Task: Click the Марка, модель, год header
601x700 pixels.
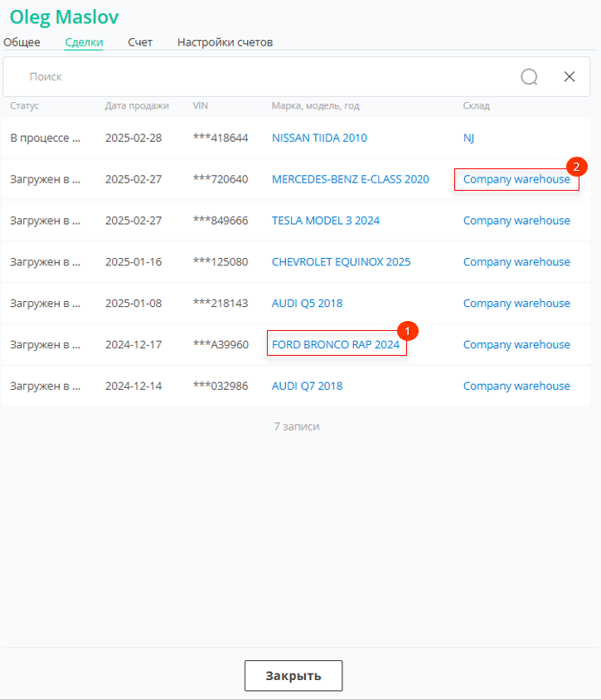Action: [x=316, y=106]
